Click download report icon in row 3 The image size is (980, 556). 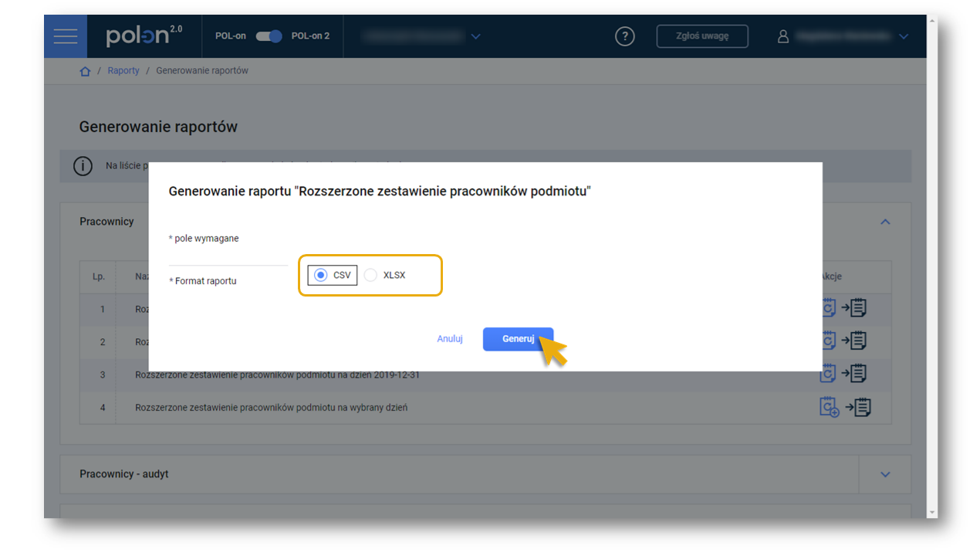click(855, 374)
